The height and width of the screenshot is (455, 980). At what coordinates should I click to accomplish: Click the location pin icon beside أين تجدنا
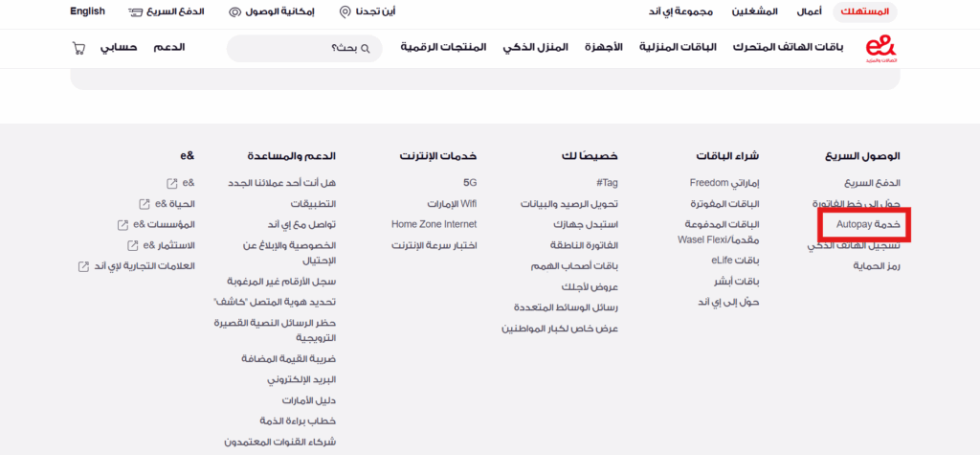(x=345, y=11)
